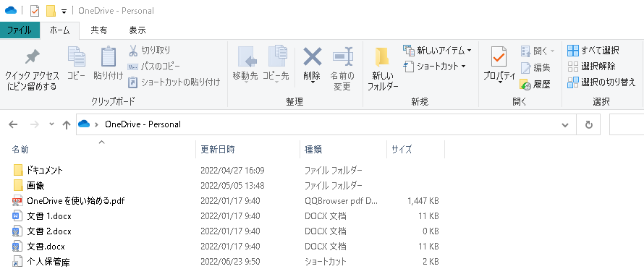
Task: Sort by Date modified (更新日時) header
Action: click(x=218, y=150)
